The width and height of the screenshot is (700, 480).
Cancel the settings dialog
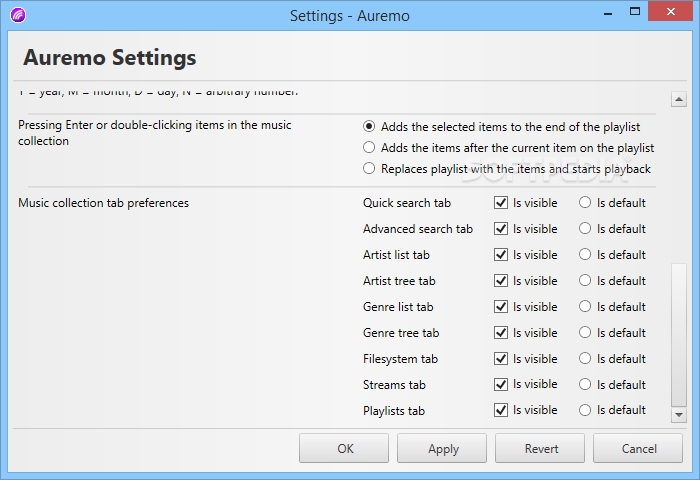coord(638,448)
